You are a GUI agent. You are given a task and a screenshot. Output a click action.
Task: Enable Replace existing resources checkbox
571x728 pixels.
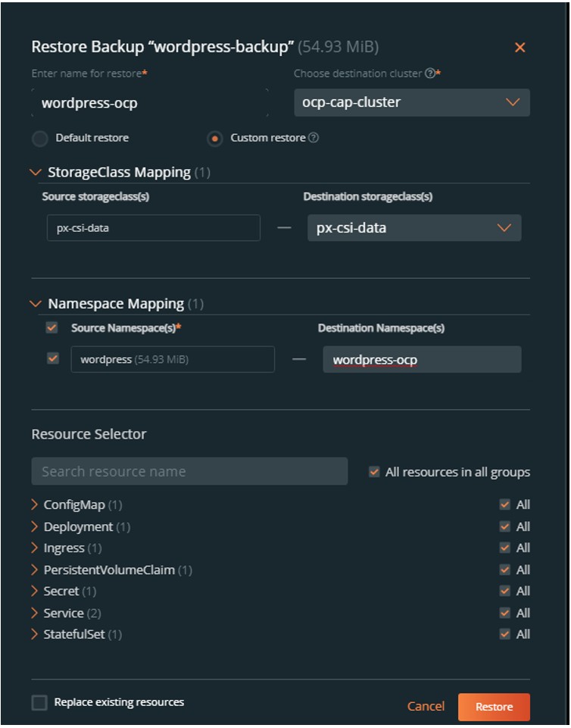[39, 702]
